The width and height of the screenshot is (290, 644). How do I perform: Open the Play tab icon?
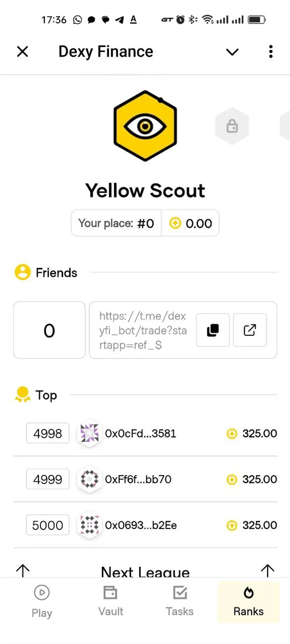pyautogui.click(x=41, y=592)
